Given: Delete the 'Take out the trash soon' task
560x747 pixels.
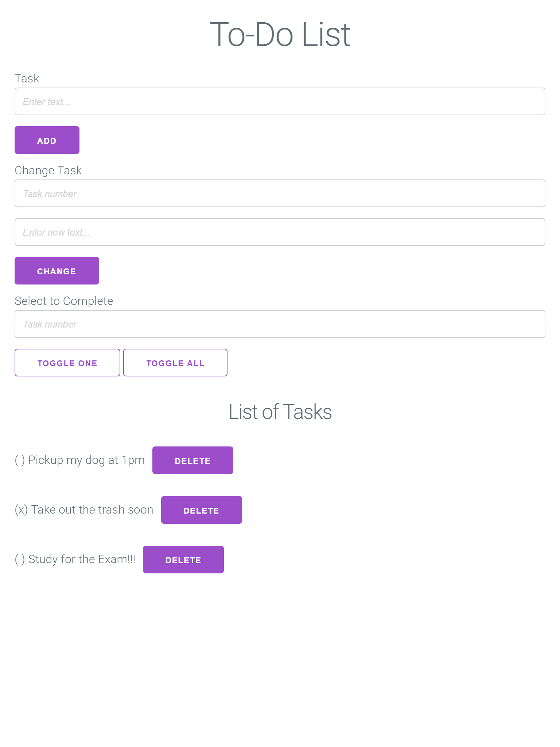Looking at the screenshot, I should [201, 510].
